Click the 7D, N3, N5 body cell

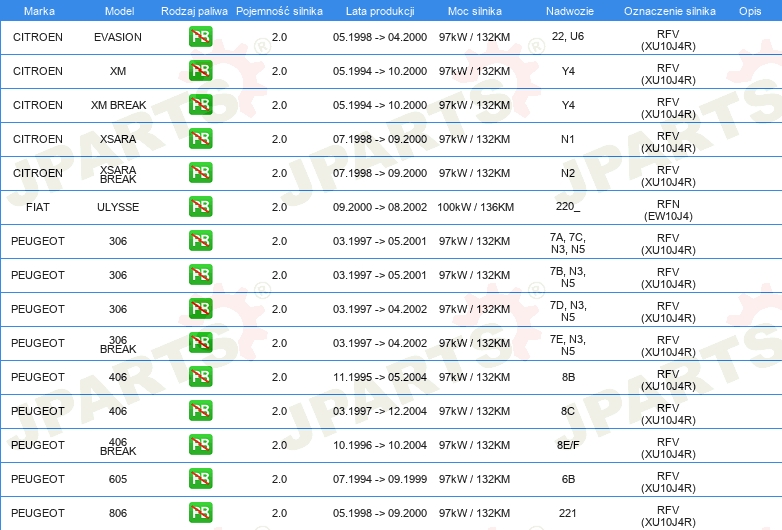(568, 311)
